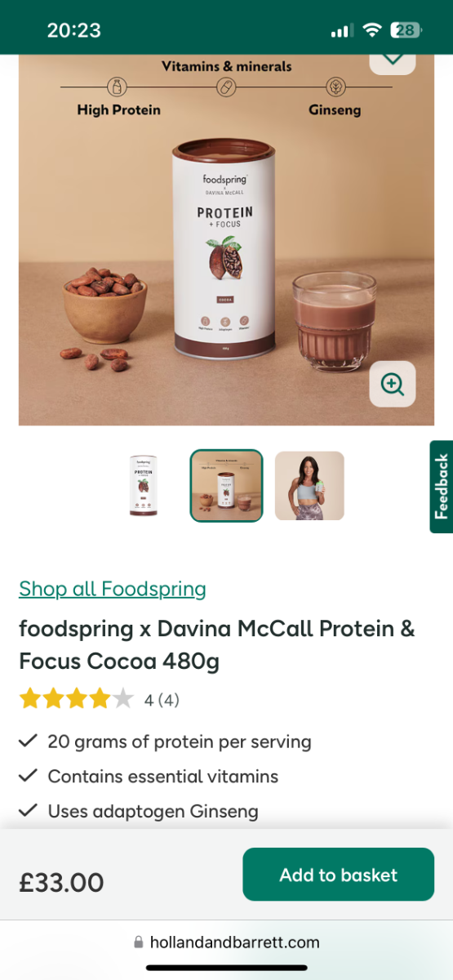Tap the star rating 4 (4) reviews
The height and width of the screenshot is (980, 453).
100,699
